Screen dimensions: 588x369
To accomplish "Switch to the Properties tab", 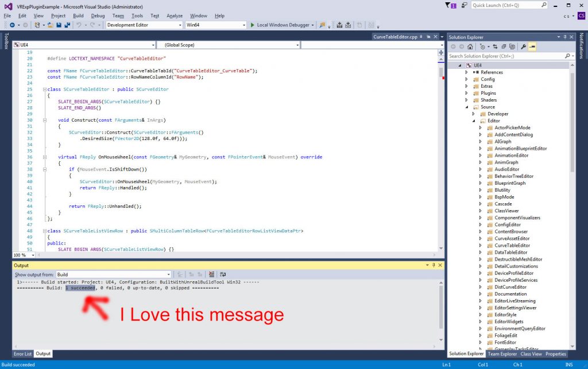I will pos(556,354).
